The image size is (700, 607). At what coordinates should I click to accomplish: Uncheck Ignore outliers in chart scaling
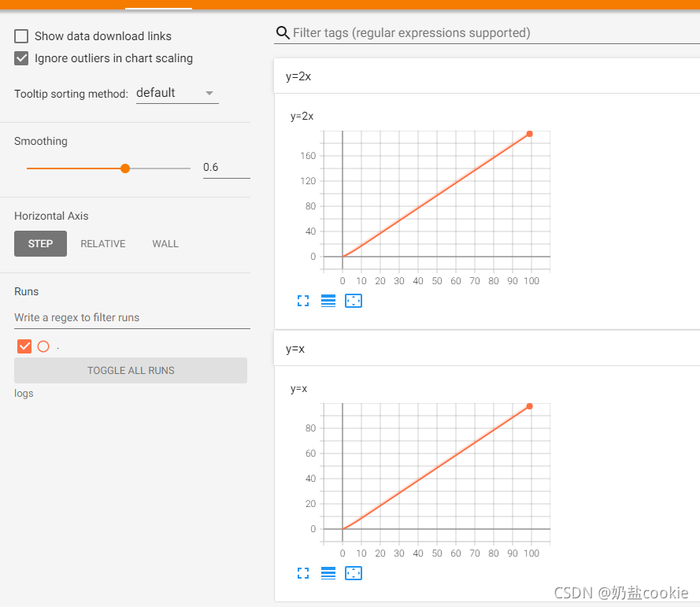point(21,58)
